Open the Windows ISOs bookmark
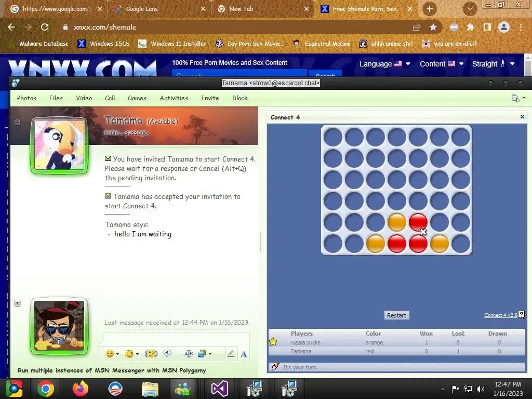The image size is (532, 399). pyautogui.click(x=103, y=44)
